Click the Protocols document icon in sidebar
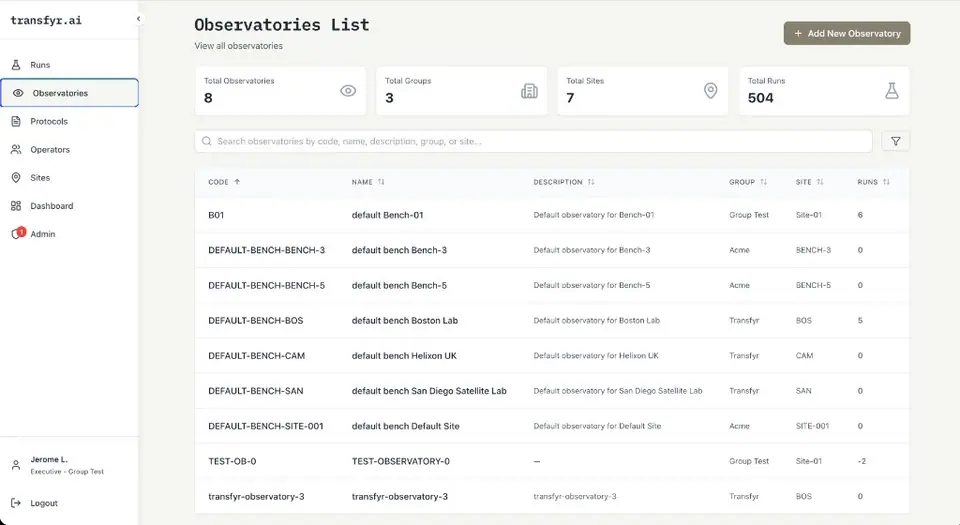The width and height of the screenshot is (960, 525). pyautogui.click(x=17, y=121)
